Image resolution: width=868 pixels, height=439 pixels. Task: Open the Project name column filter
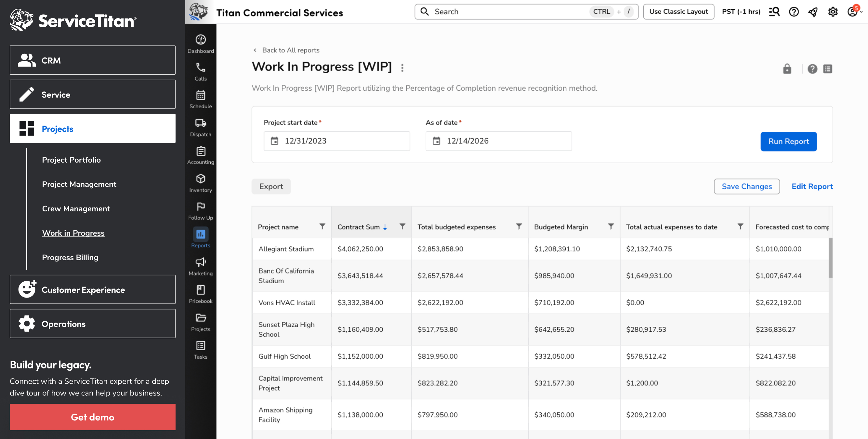click(322, 226)
